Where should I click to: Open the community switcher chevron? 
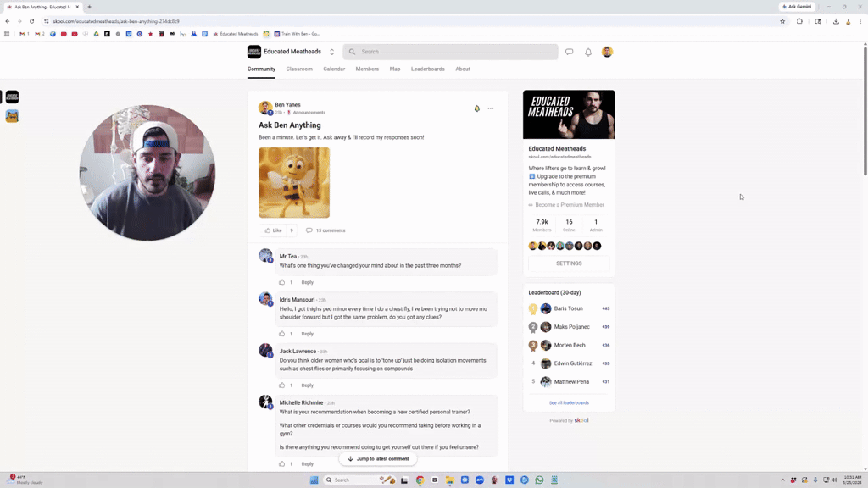pyautogui.click(x=331, y=52)
